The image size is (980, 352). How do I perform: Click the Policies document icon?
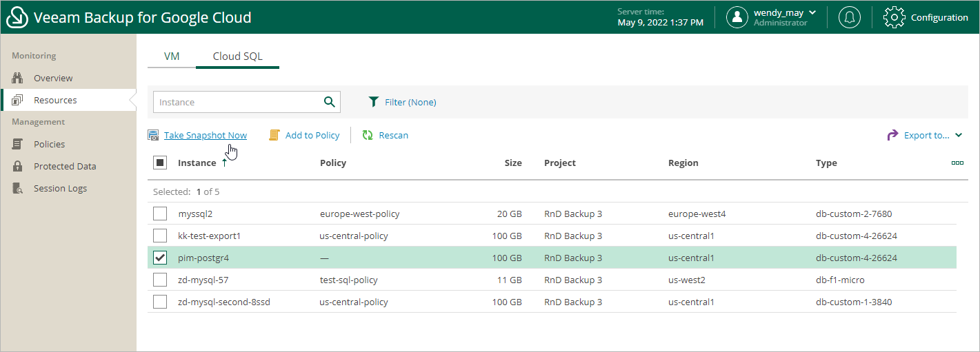point(19,144)
